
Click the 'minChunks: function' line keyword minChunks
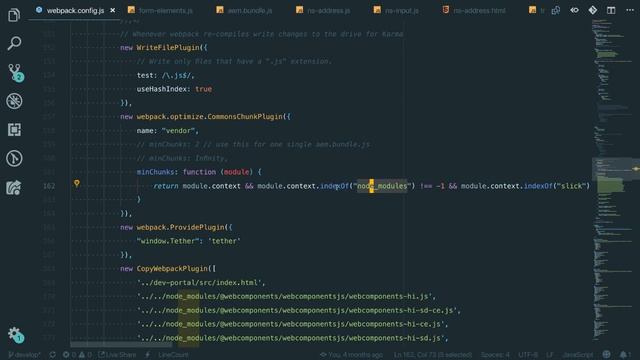click(x=155, y=172)
